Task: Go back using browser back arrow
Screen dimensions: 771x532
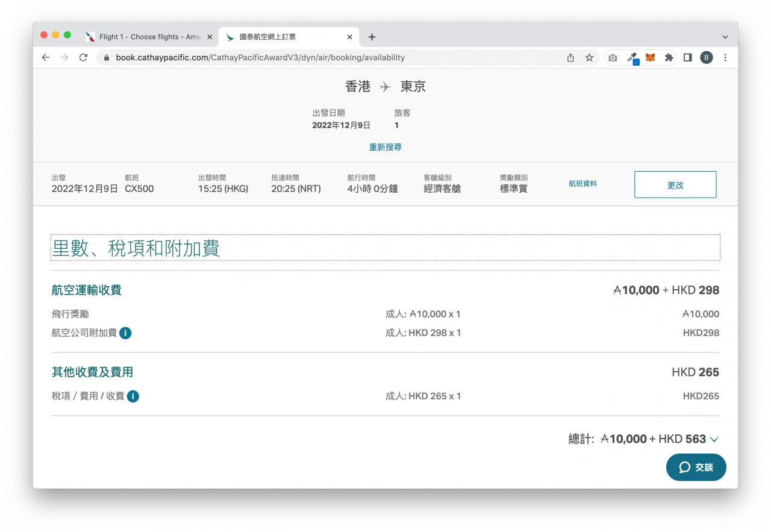Action: click(46, 57)
